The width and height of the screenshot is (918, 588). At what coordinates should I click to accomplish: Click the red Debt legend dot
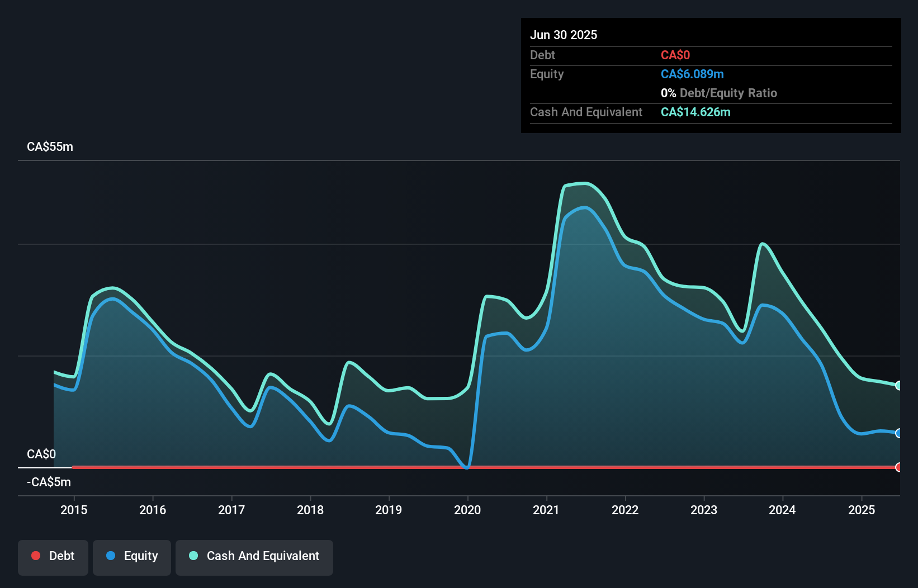(x=36, y=556)
